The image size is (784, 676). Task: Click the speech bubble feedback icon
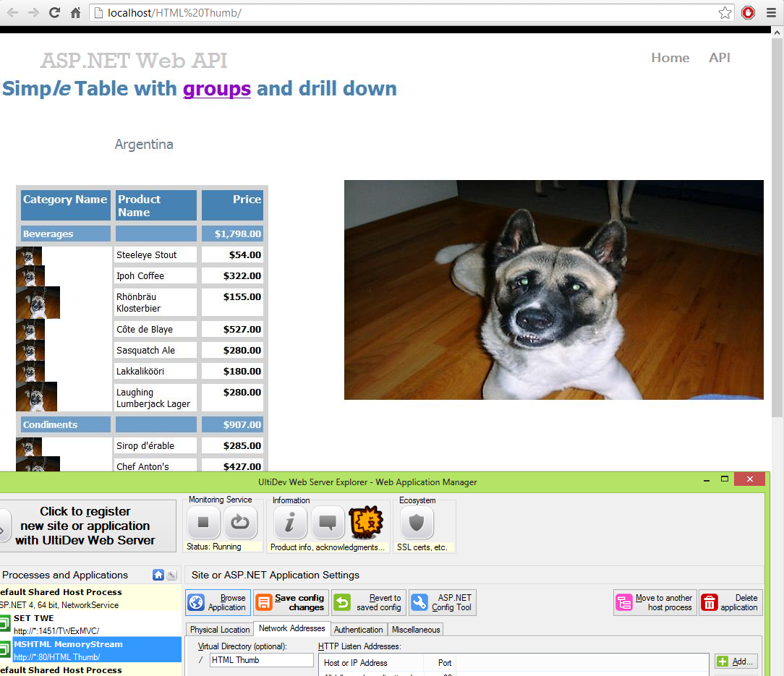tap(328, 523)
